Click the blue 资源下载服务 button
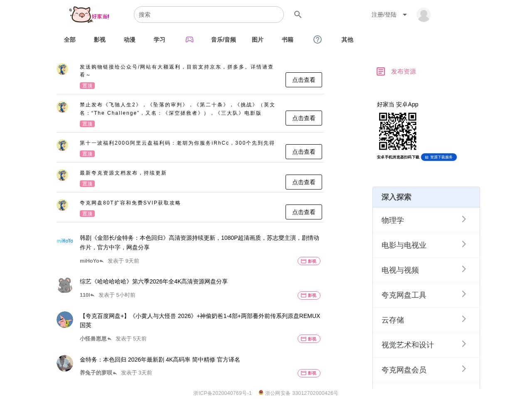Screen dimensions: 532x399 439,157
